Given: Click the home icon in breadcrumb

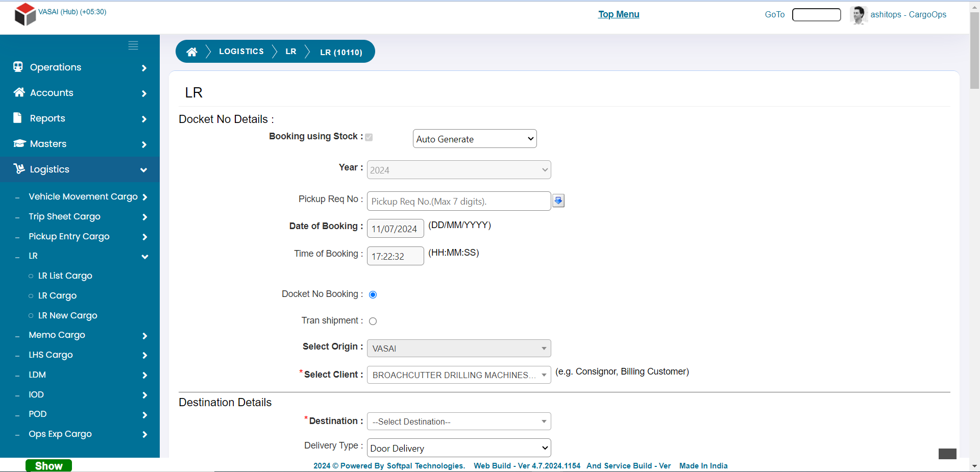Looking at the screenshot, I should (x=192, y=52).
